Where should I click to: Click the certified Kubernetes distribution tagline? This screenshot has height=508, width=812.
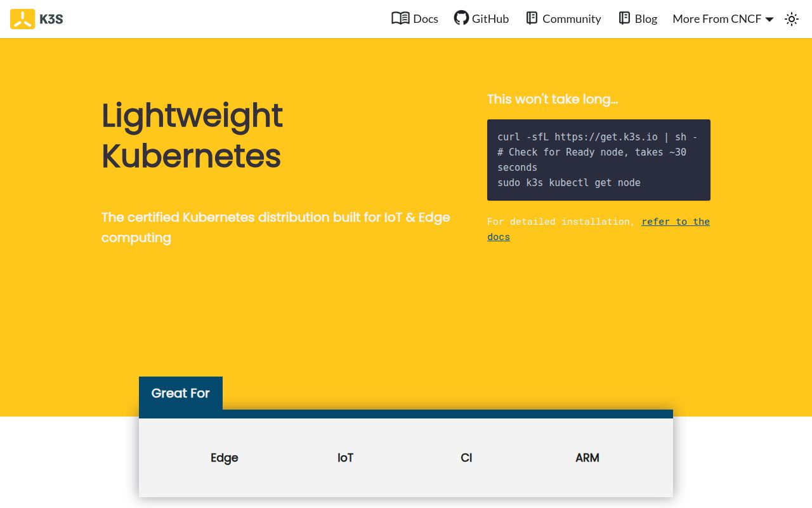tap(276, 227)
